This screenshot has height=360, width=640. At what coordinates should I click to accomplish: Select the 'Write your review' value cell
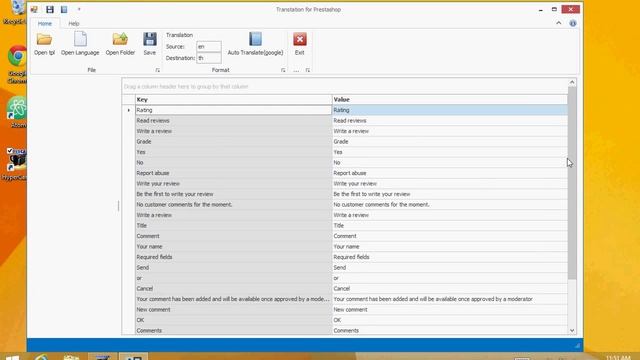(449, 184)
